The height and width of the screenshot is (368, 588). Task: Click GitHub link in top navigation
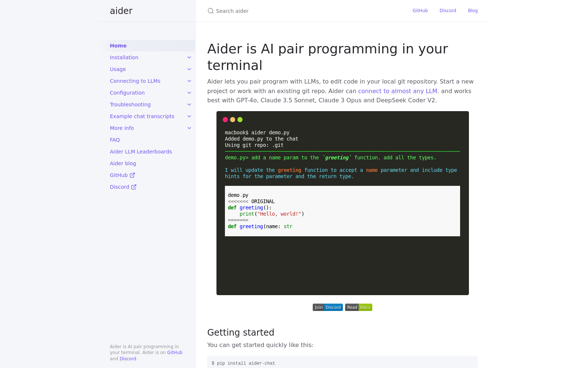point(420,11)
